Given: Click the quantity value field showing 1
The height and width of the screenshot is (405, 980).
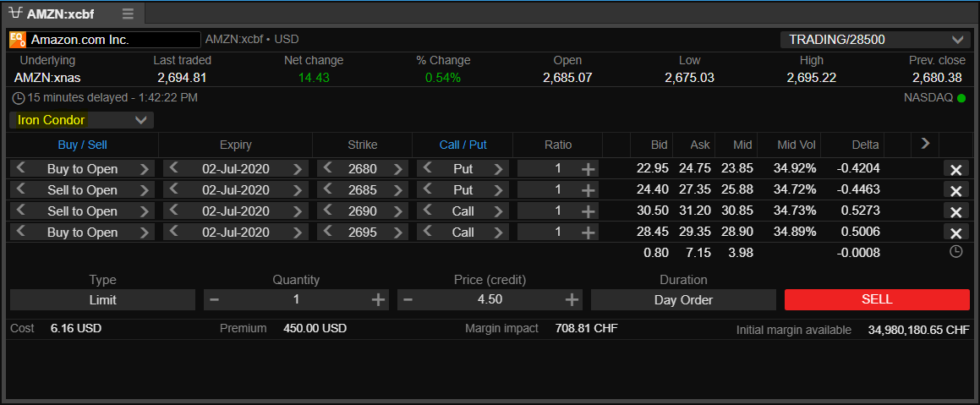Looking at the screenshot, I should coord(296,300).
